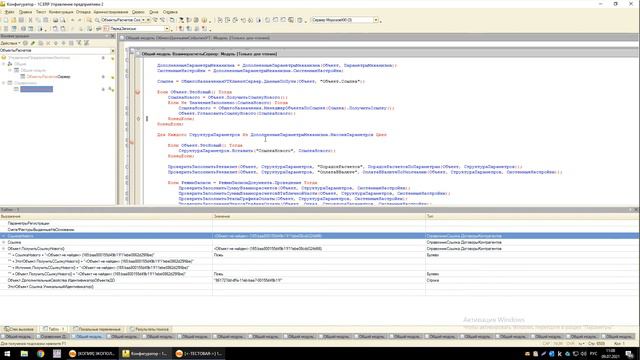Select the ЭтотОбъект.Ссылка.УникальныйИдентификатор() watch expression
The image size is (640, 360).
pos(51,287)
